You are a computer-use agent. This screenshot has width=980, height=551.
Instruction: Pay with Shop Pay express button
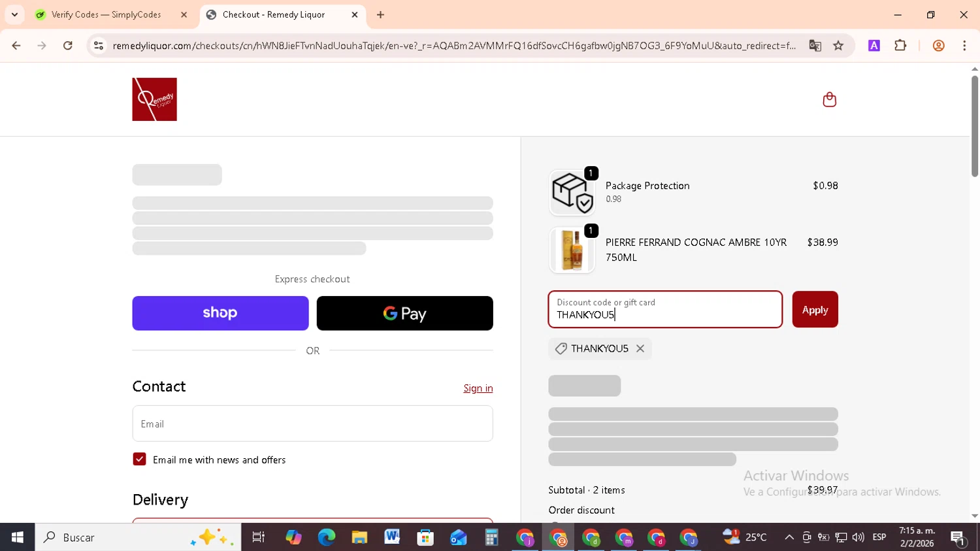[x=220, y=313]
